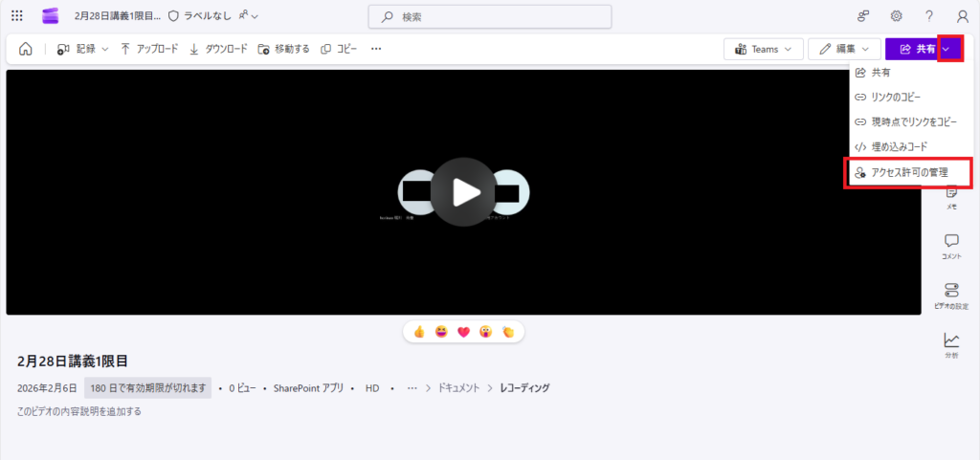Viewport: 980px width, 460px height.
Task: Choose 埋め込みコード menu item
Action: click(x=898, y=146)
